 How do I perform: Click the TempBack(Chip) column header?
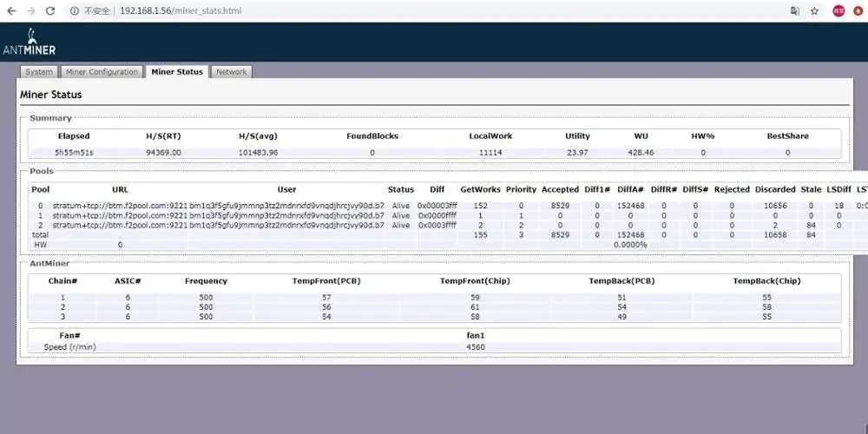tap(766, 281)
